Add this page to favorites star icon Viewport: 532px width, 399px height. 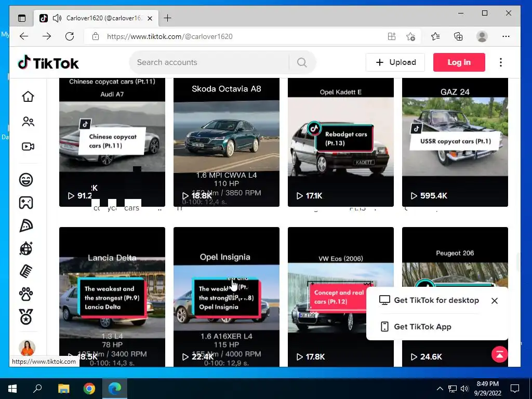coord(410,36)
